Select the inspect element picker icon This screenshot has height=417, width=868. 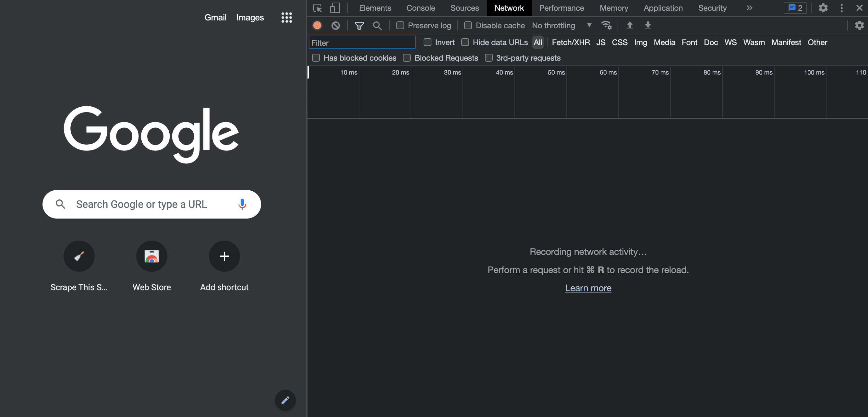pos(317,8)
